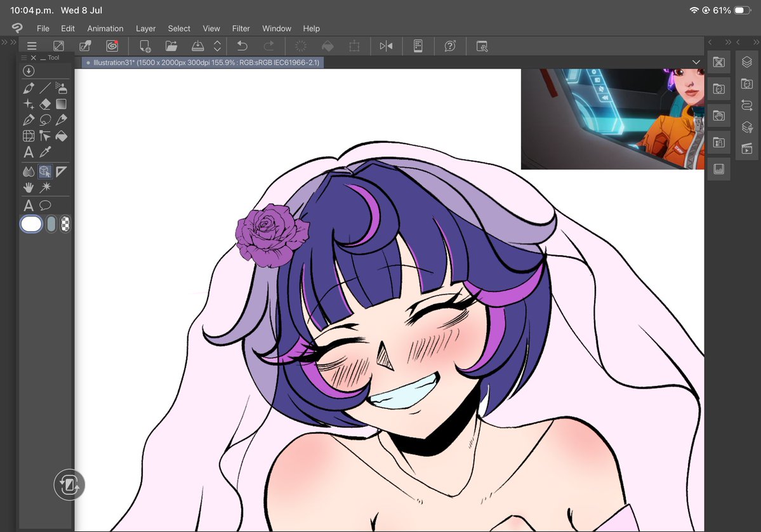Open the material folder with two figures
The image size is (761, 532).
coord(718,142)
